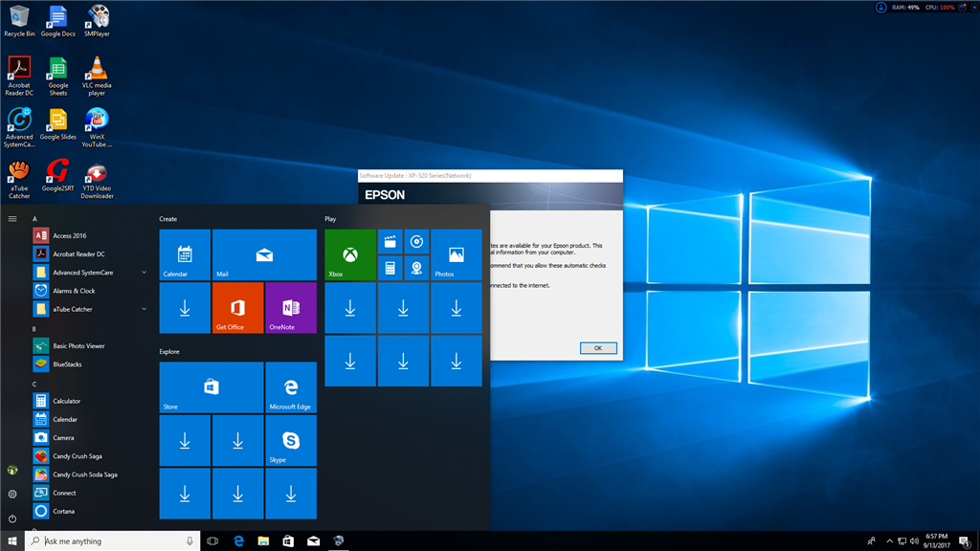Launch the Movies & TV clapperboard tile

tap(390, 242)
